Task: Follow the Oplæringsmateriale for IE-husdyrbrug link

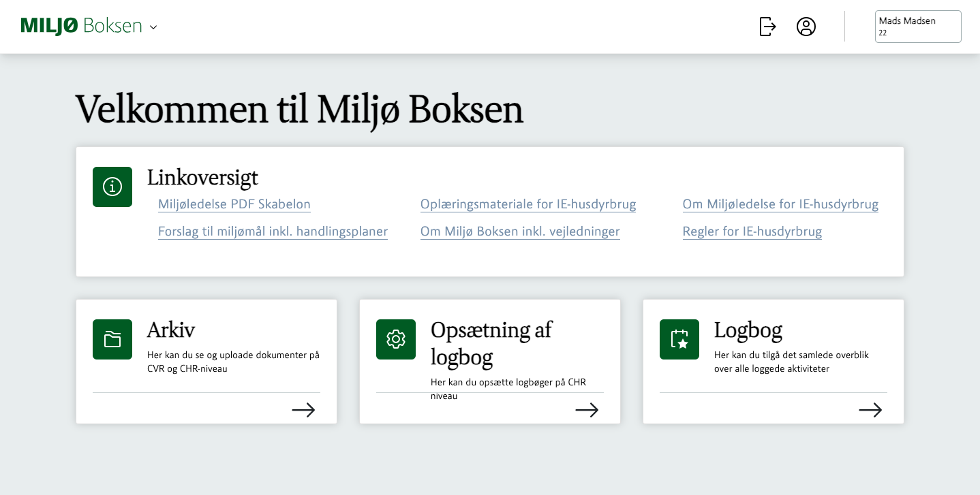Action: point(527,204)
